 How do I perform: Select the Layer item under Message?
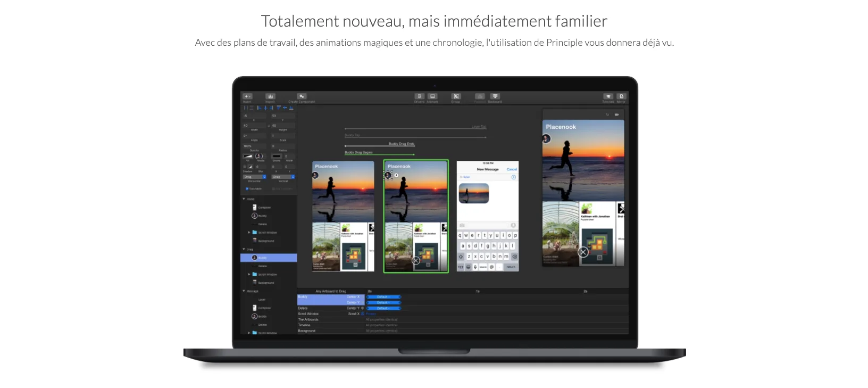[269, 300]
